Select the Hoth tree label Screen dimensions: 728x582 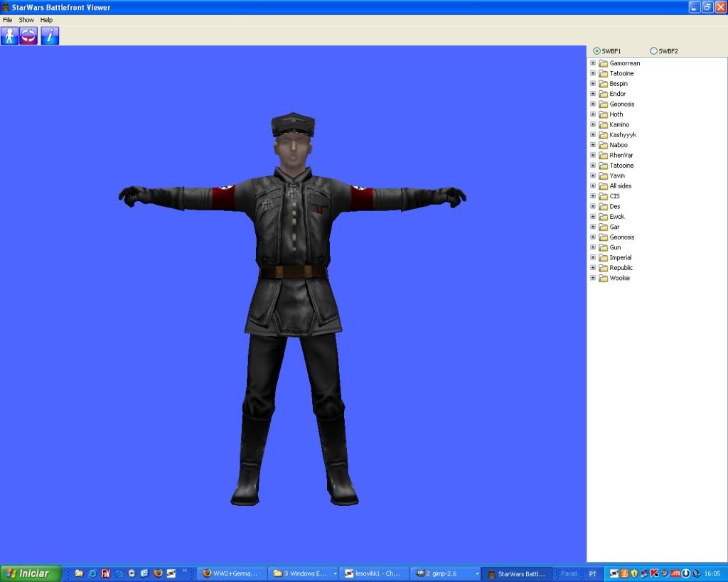[616, 114]
